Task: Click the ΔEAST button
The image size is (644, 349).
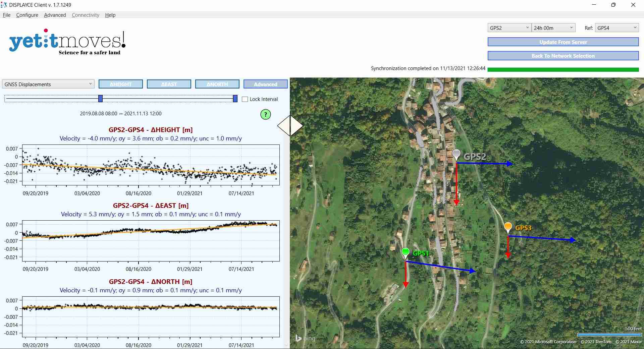Action: coord(169,84)
